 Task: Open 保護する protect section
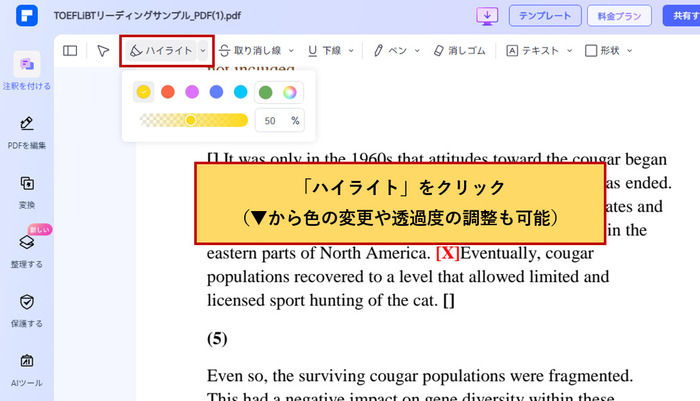tap(28, 308)
